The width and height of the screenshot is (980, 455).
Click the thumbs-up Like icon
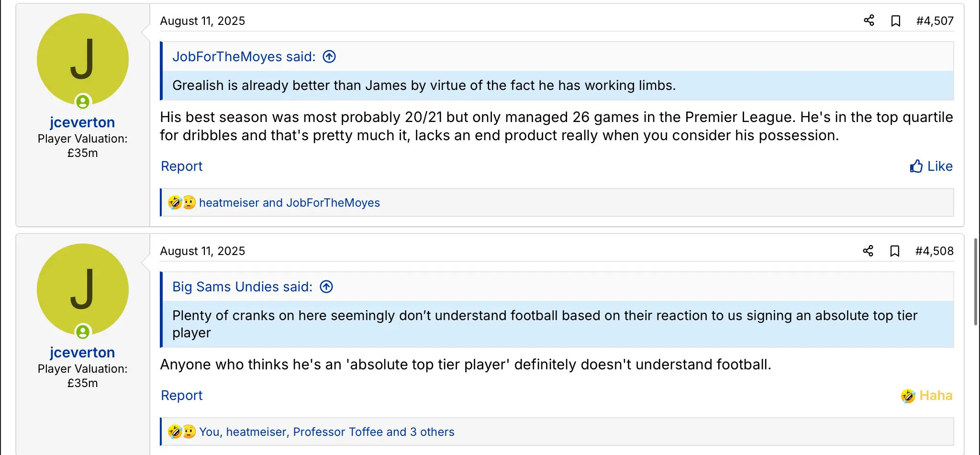(x=916, y=166)
